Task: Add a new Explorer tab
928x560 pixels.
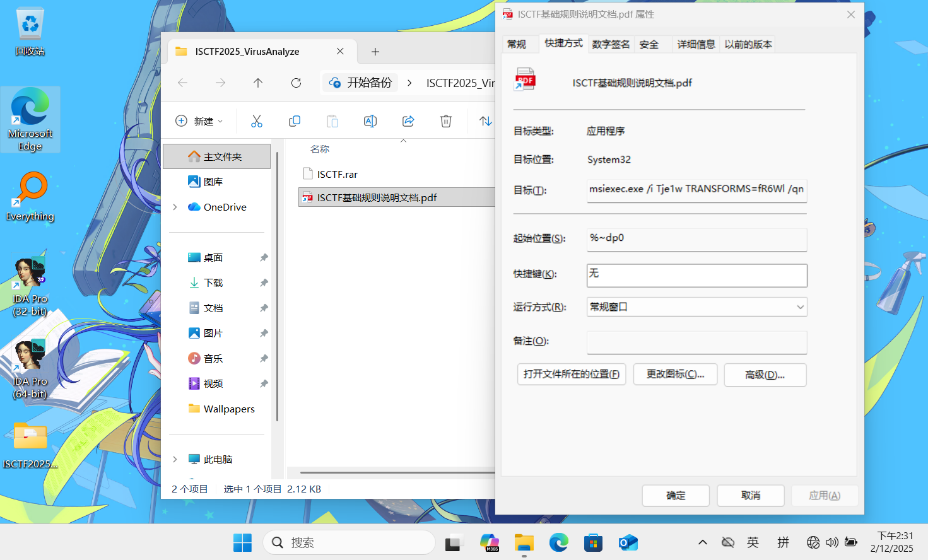Action: click(375, 52)
